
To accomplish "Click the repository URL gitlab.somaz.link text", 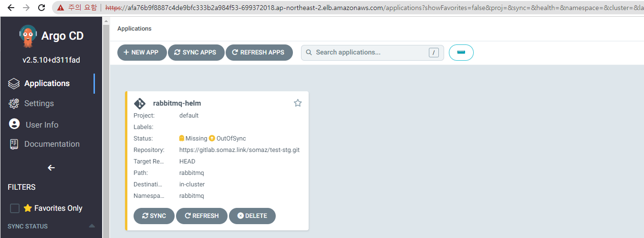I will click(x=239, y=150).
